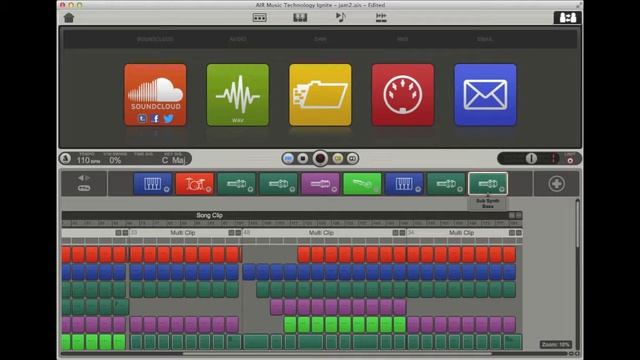This screenshot has height=360, width=640.
Task: Toggle the circle on first blue keyboard track
Action: pyautogui.click(x=167, y=189)
